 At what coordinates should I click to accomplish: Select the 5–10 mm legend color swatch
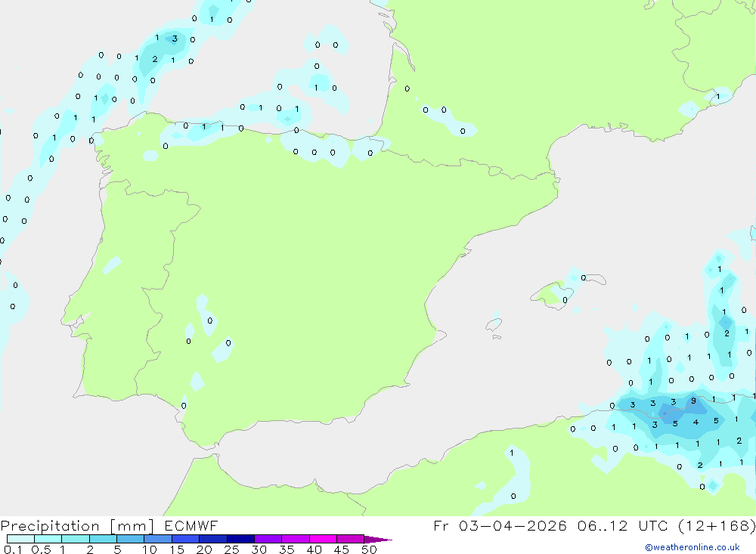131,539
